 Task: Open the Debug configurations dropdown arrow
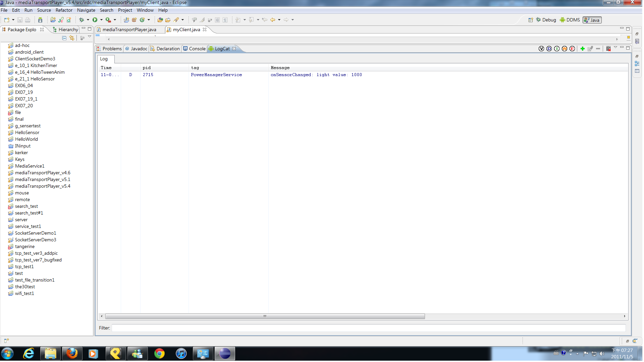(88, 20)
